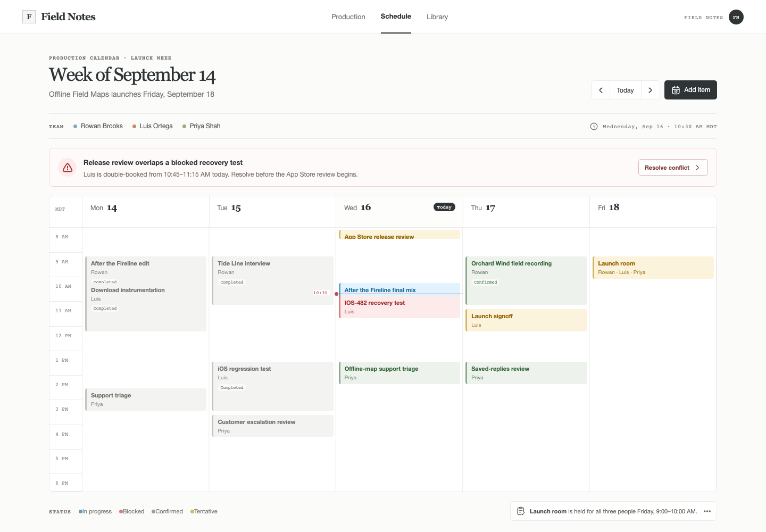Go to next week arrow
Screen dimensions: 766x532
650,90
